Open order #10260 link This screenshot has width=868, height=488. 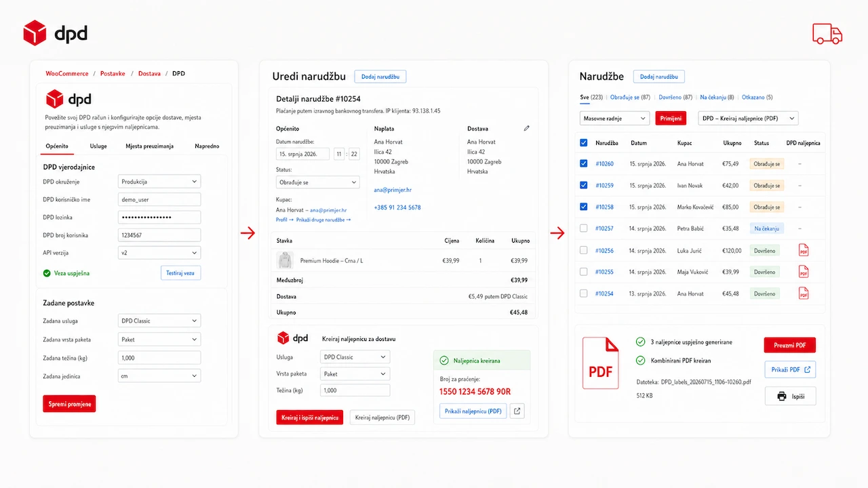(x=604, y=164)
